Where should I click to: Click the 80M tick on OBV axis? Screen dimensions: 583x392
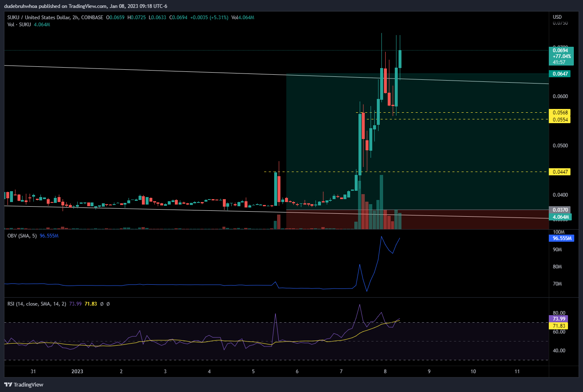click(557, 267)
